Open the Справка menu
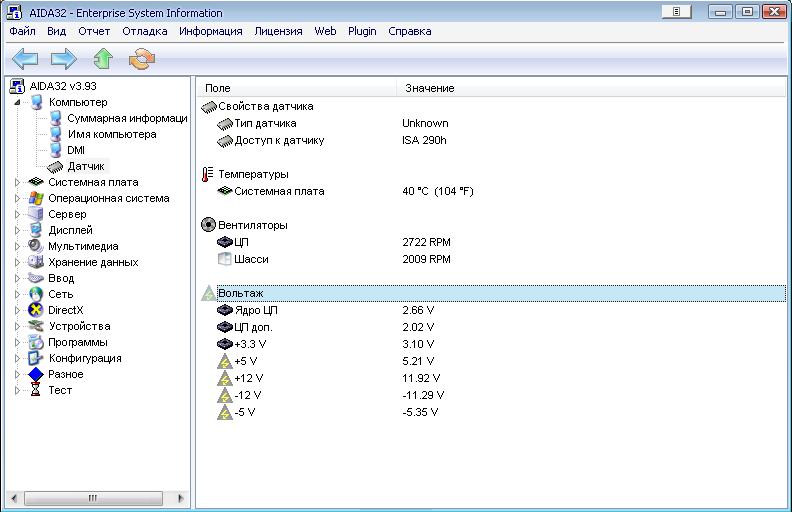This screenshot has width=792, height=512. tap(409, 31)
